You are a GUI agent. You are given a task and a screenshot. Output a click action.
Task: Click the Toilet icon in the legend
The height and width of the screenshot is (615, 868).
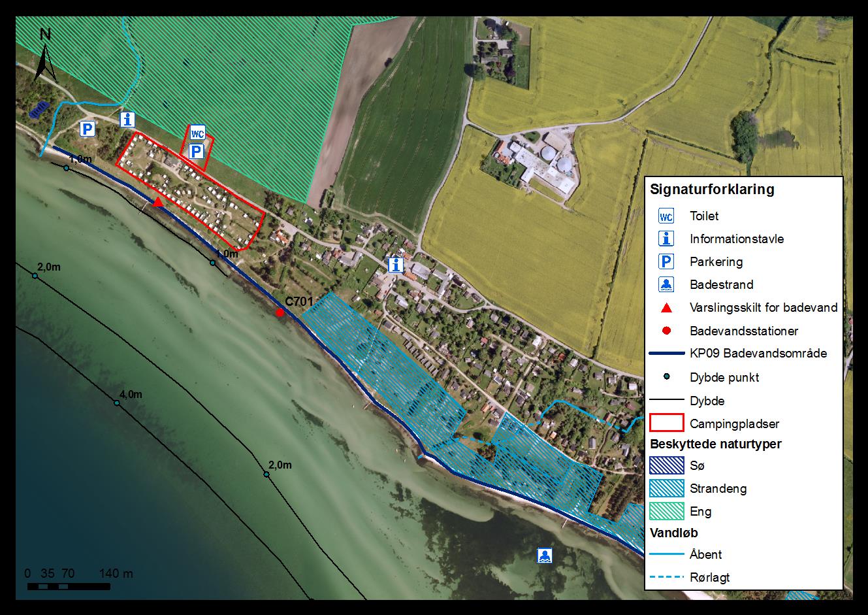666,216
